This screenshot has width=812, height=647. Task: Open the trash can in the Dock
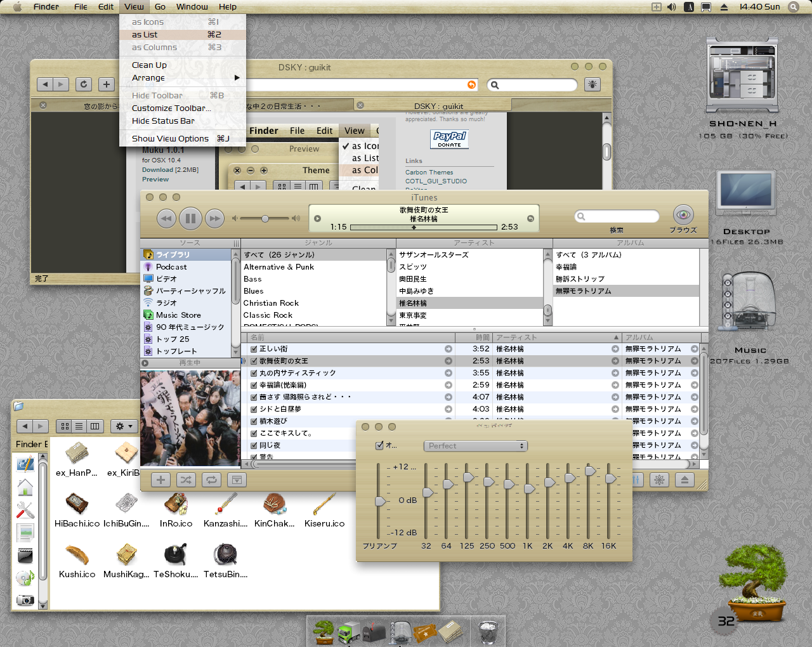coord(488,632)
